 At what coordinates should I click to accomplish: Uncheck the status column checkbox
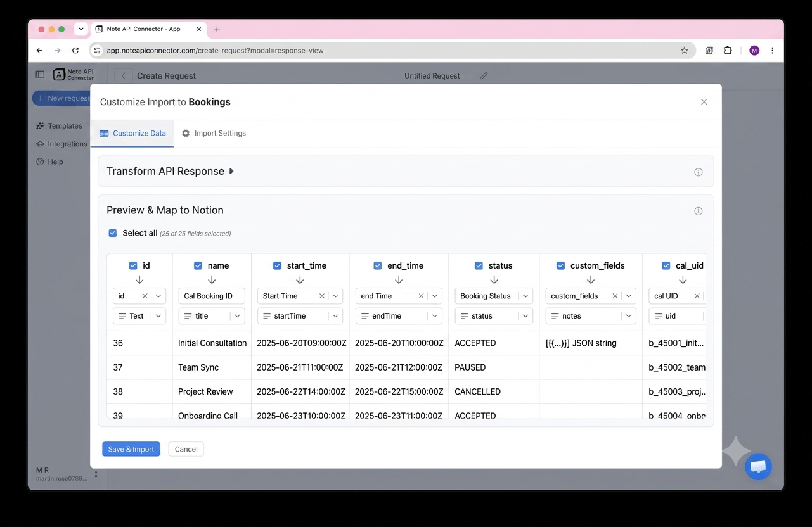pos(479,266)
